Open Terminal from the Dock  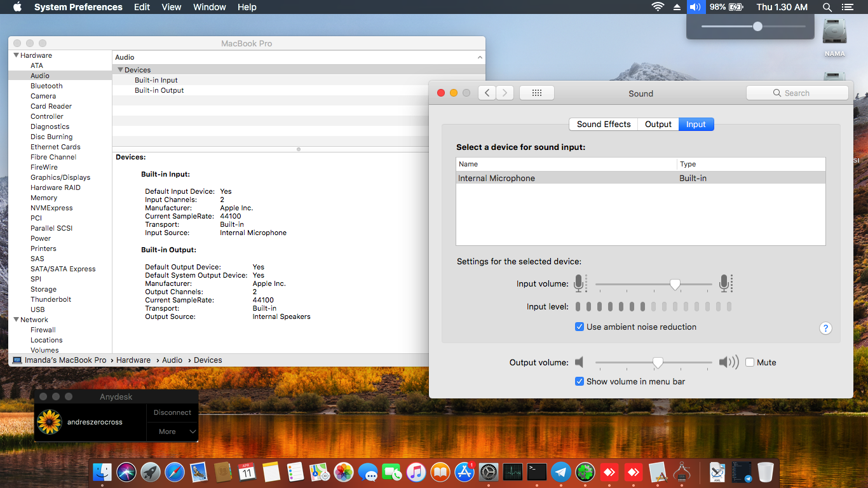pos(536,472)
